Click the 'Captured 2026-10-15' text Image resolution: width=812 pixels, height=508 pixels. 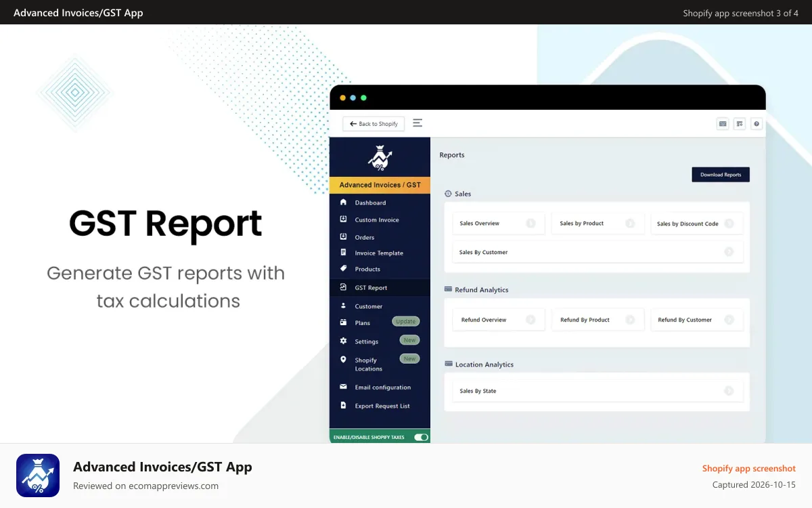[754, 485]
